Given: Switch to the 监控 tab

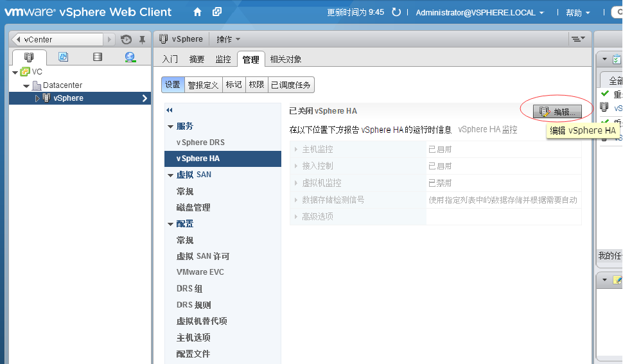Looking at the screenshot, I should [x=224, y=60].
